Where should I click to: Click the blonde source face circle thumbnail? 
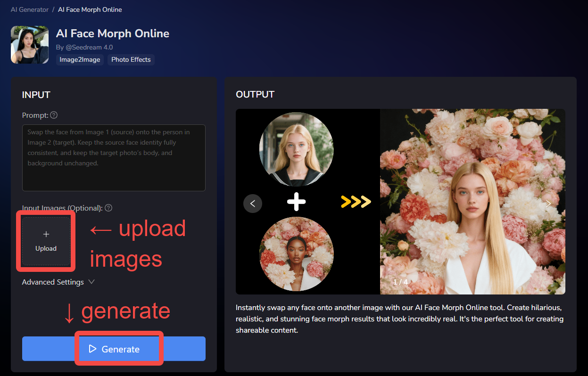[x=296, y=149]
